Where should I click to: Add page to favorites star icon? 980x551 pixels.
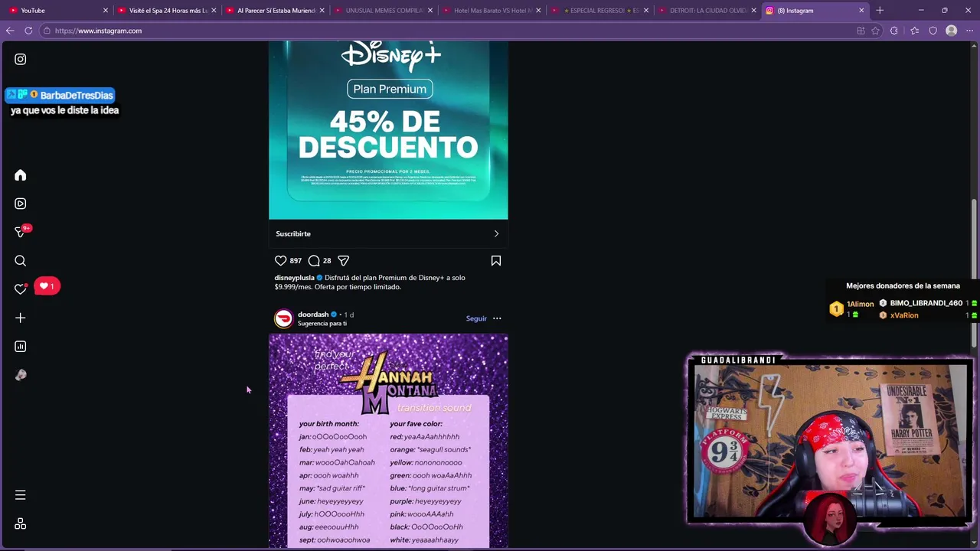pyautogui.click(x=876, y=31)
